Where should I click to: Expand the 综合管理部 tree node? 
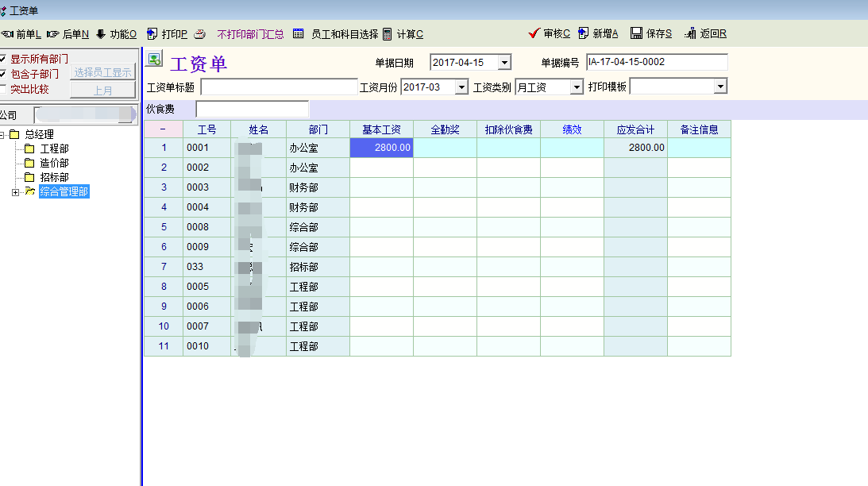tap(14, 191)
